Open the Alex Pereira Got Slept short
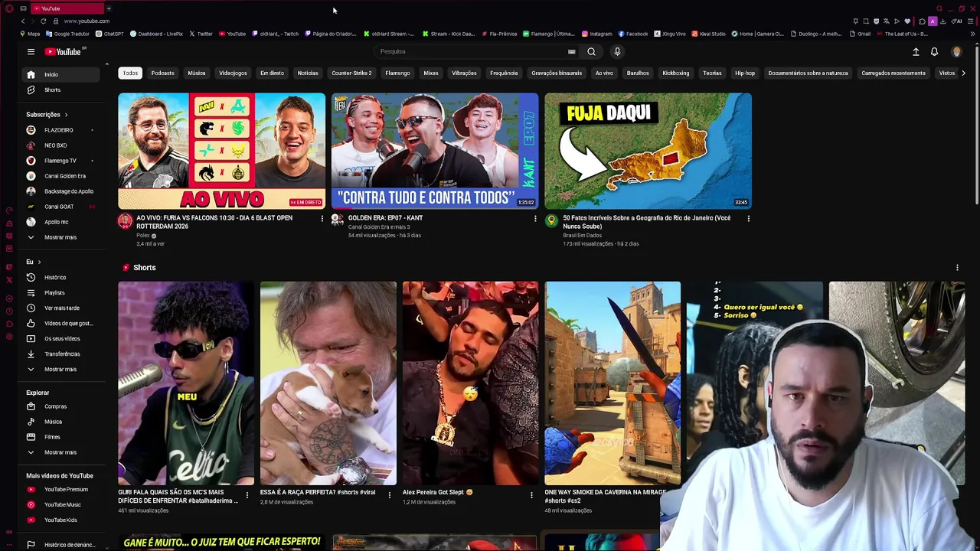The image size is (980, 551). coord(470,383)
